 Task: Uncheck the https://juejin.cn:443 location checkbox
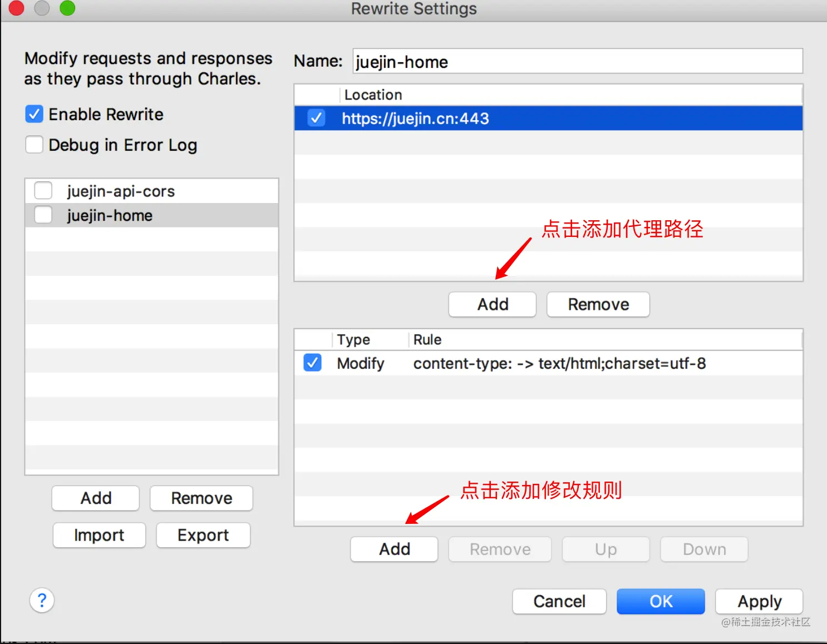[316, 118]
